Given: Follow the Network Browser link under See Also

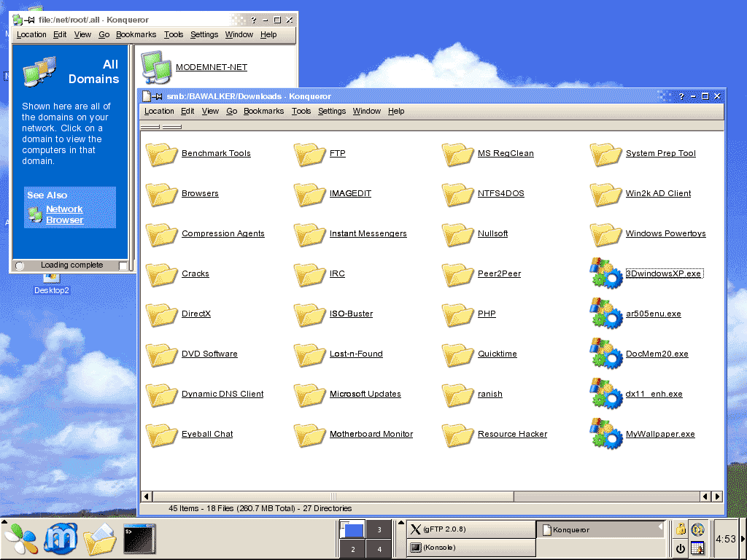Looking at the screenshot, I should point(64,214).
